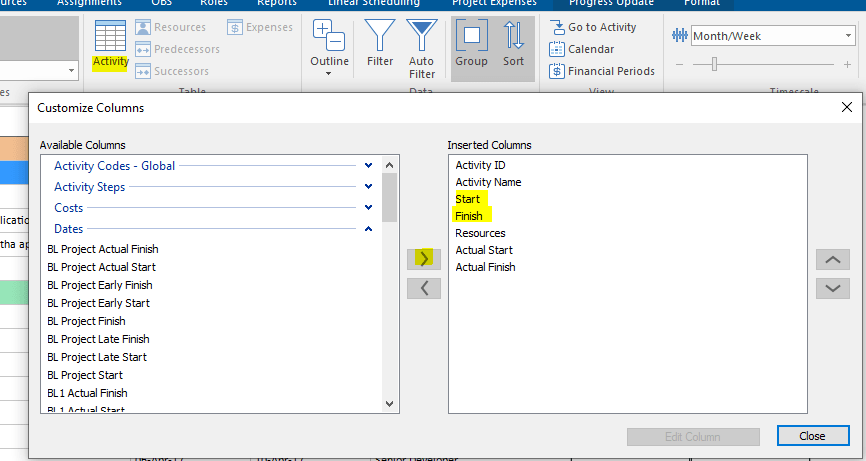Select Actual Start in Inserted Columns
This screenshot has width=866, height=461.
484,250
